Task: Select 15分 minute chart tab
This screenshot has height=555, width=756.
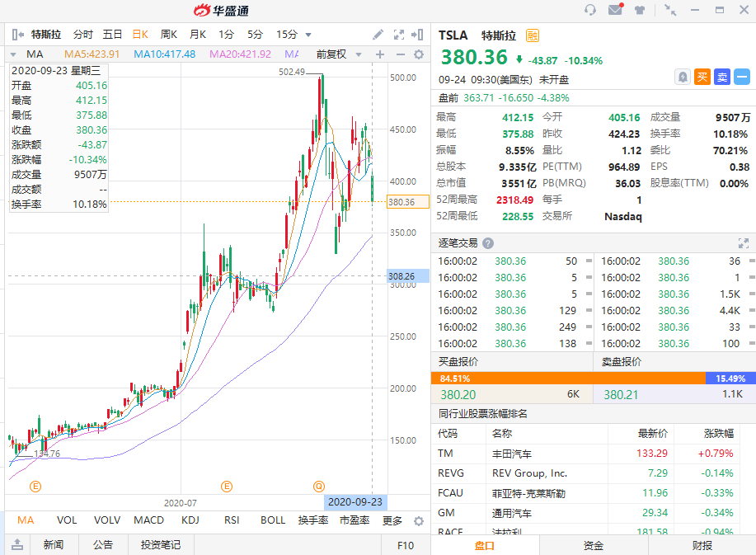Action: (287, 35)
